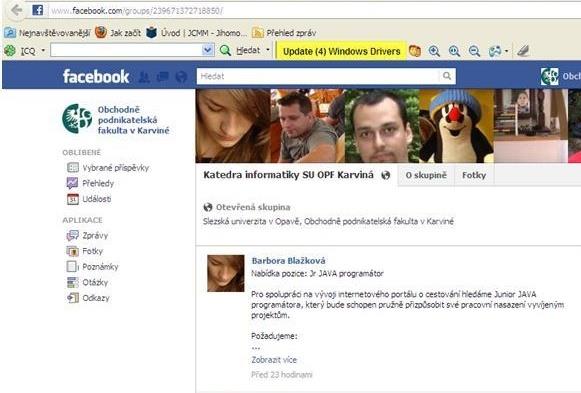The image size is (581, 393).
Task: Click cover photo of cartoon mole with blue hat
Action: 456,126
